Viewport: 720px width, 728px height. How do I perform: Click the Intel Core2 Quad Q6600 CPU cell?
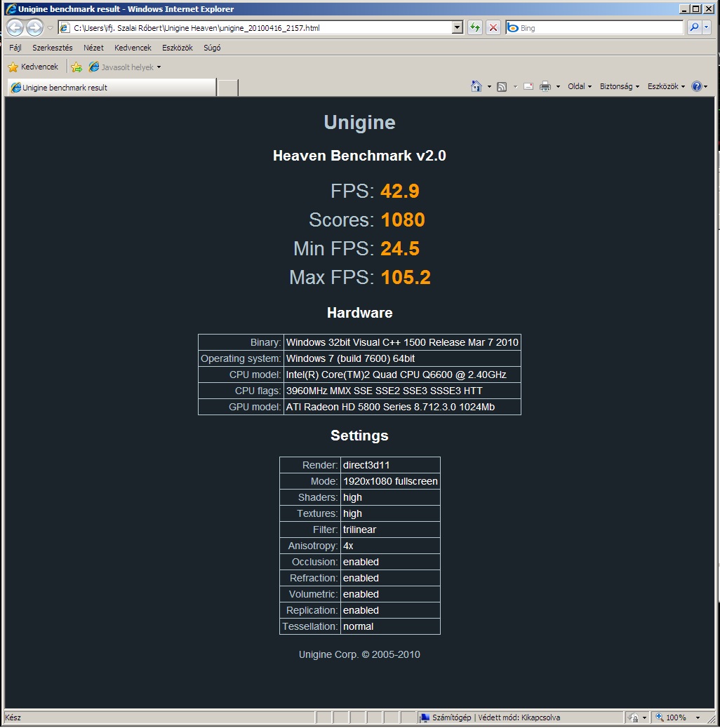coord(402,375)
